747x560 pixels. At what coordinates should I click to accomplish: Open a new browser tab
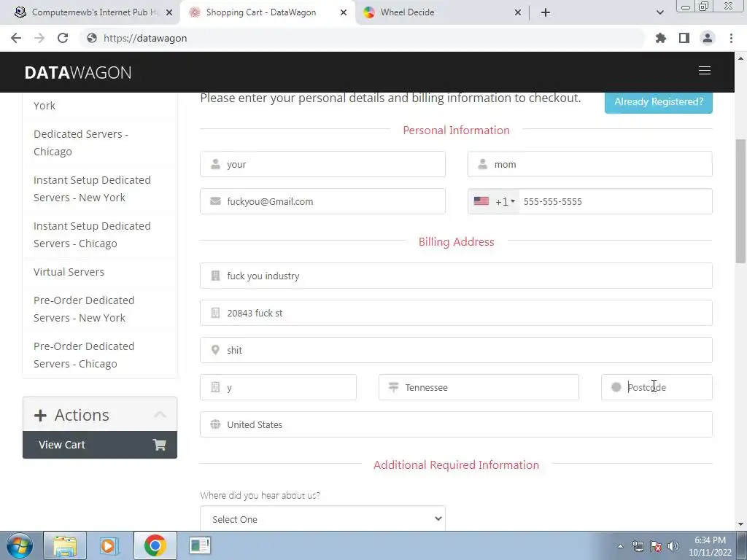tap(546, 12)
